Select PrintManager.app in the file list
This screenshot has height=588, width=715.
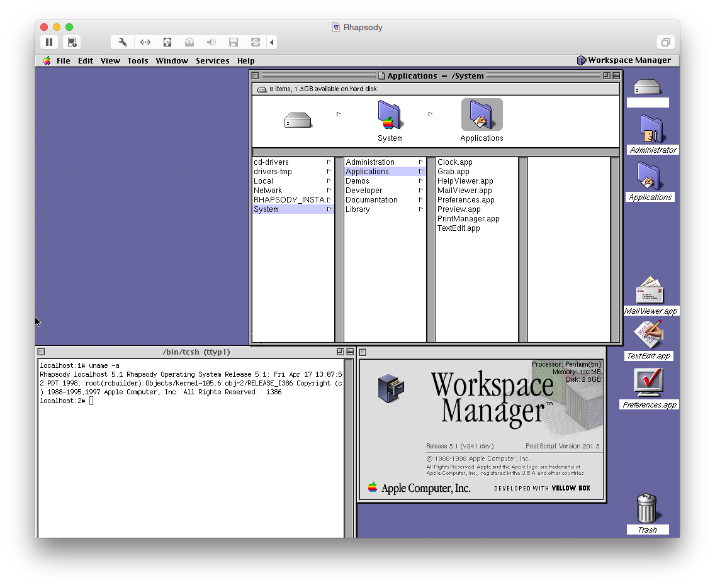pos(476,219)
